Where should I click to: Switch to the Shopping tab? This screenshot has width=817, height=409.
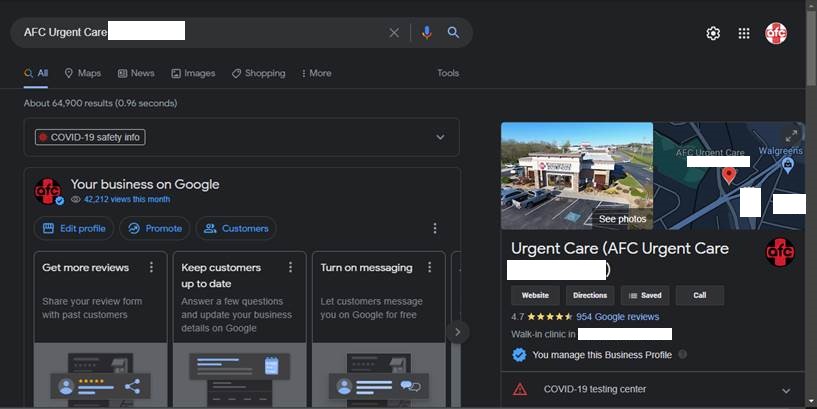[258, 73]
